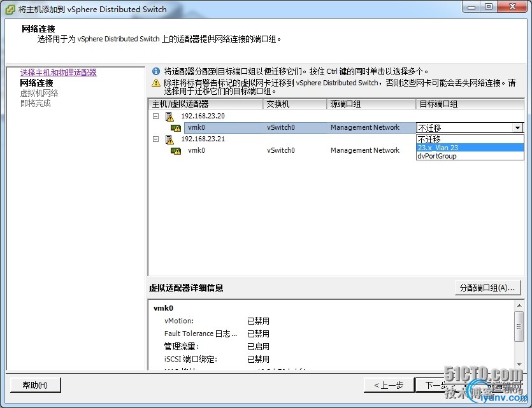Select the 192.168.23.21 host row
The height and width of the screenshot is (408, 532).
pyautogui.click(x=203, y=139)
